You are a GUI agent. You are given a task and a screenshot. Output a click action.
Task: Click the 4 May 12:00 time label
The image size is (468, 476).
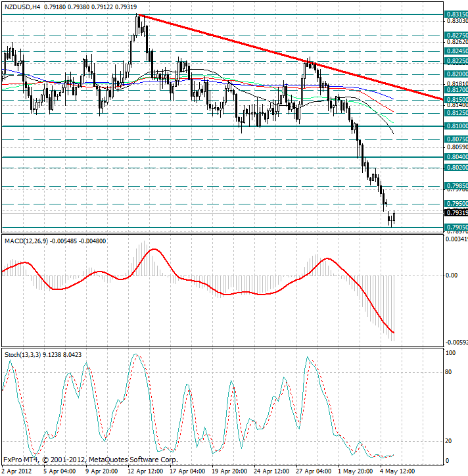(397, 471)
